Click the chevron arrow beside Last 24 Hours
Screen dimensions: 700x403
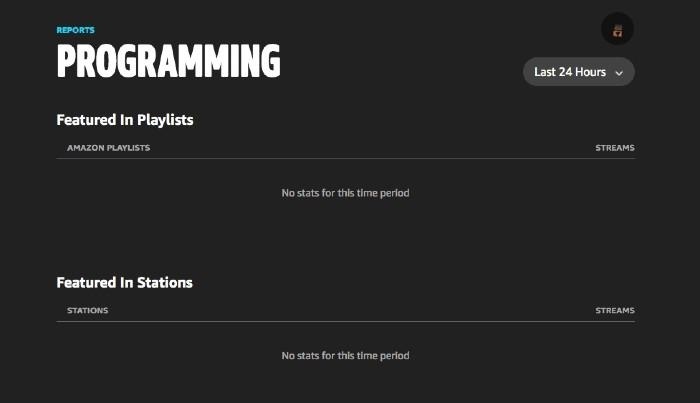click(619, 73)
